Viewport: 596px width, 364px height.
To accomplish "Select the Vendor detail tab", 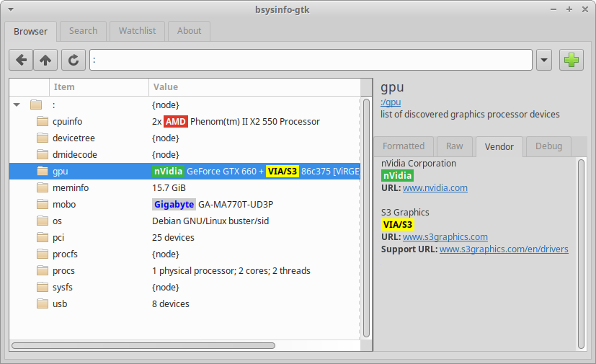I will pos(499,146).
